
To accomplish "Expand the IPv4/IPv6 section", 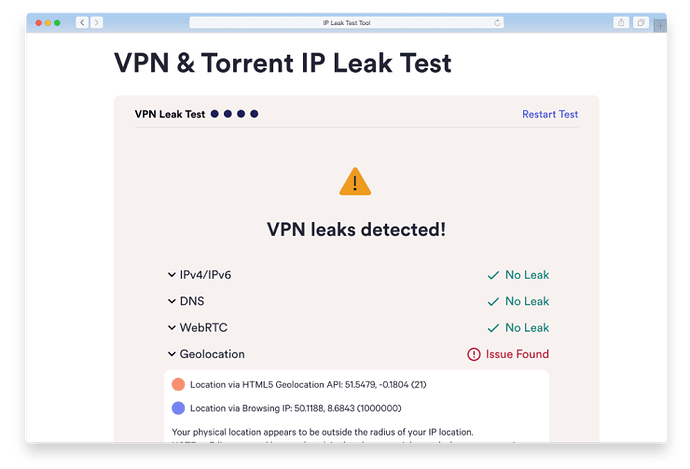I will click(x=171, y=275).
